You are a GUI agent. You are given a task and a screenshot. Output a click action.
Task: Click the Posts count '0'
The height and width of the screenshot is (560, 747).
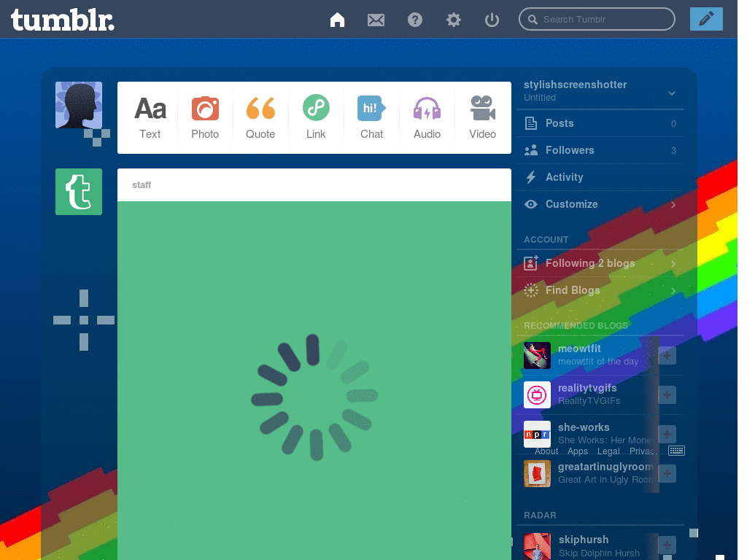tap(673, 124)
